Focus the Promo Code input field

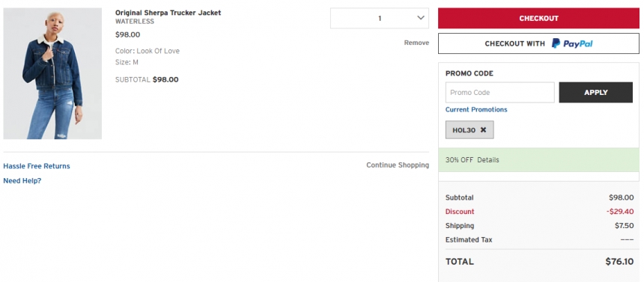(x=499, y=92)
